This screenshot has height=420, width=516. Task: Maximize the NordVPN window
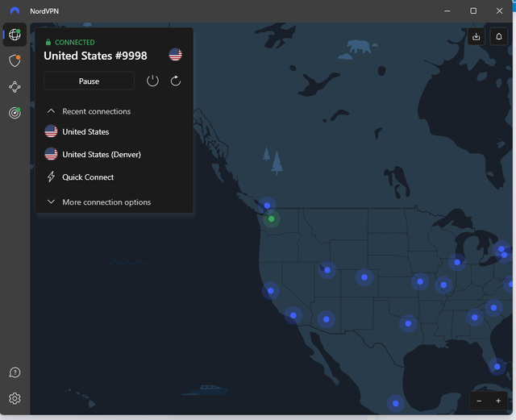pos(473,10)
